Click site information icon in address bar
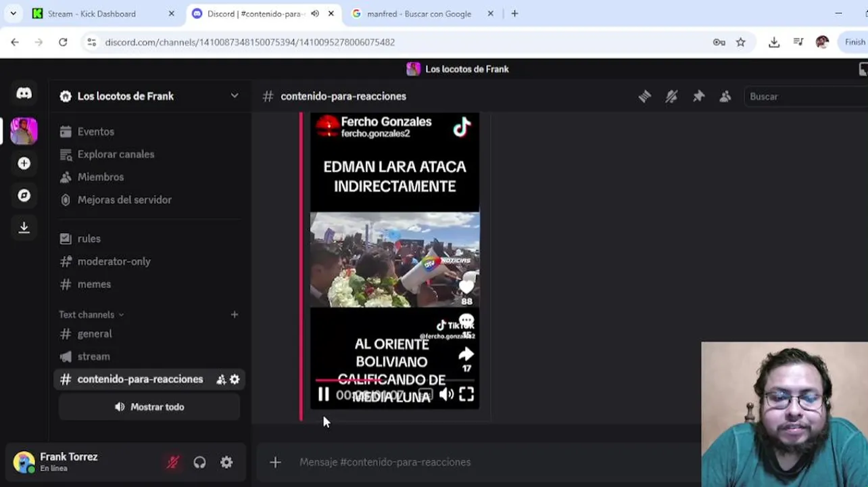 (92, 42)
